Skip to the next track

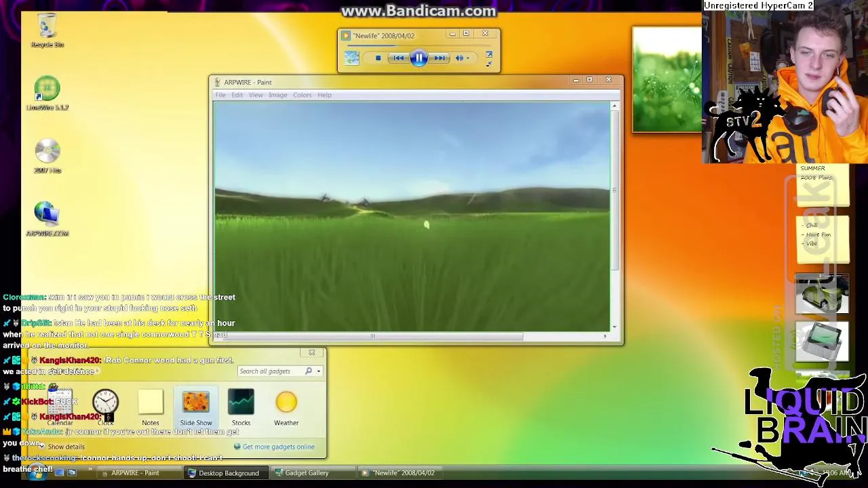(439, 58)
